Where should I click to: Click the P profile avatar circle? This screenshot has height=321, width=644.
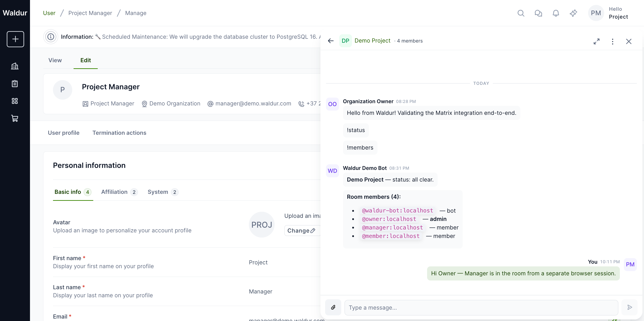[63, 90]
